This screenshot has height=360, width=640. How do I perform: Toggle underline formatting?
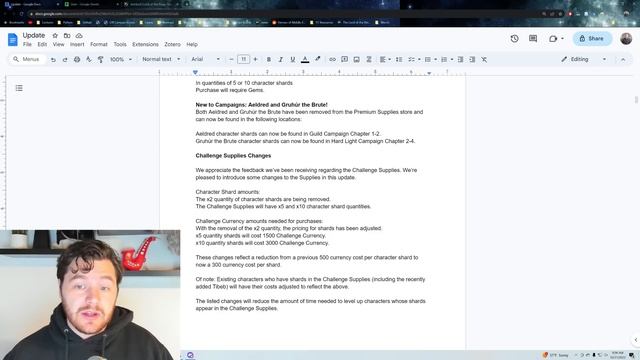click(x=293, y=60)
